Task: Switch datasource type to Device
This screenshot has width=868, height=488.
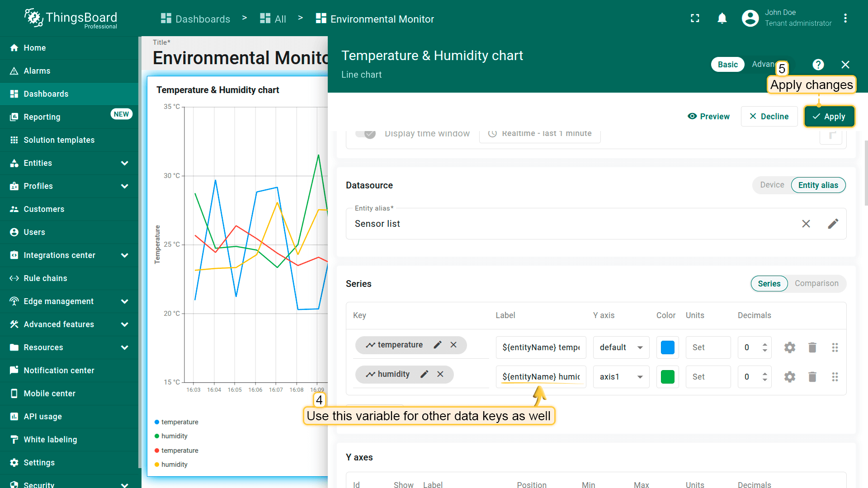Action: tap(772, 185)
